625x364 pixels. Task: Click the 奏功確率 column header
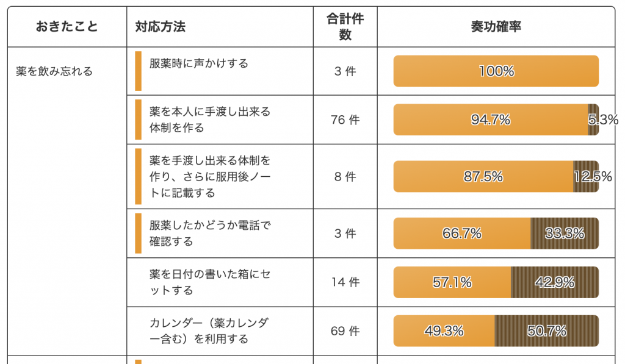click(496, 27)
